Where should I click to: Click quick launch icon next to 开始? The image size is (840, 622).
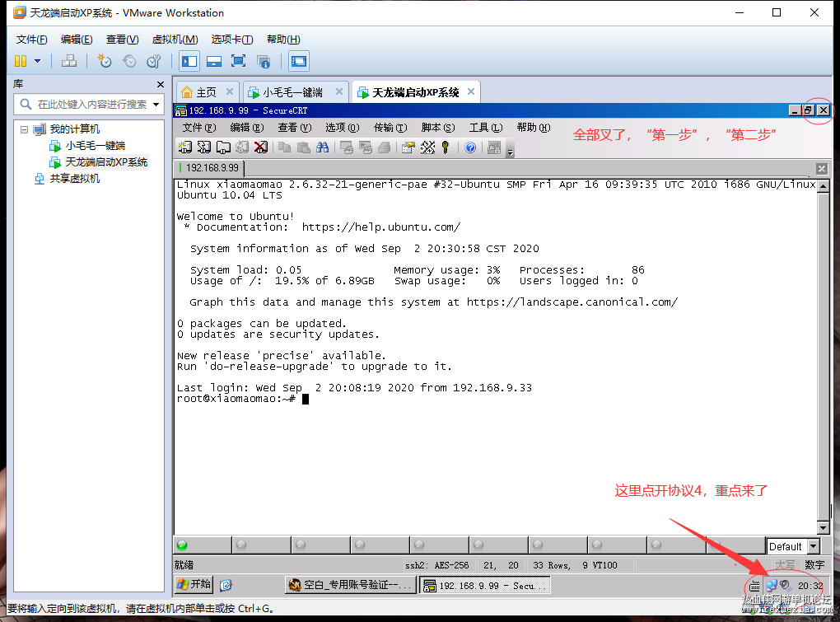[x=226, y=585]
